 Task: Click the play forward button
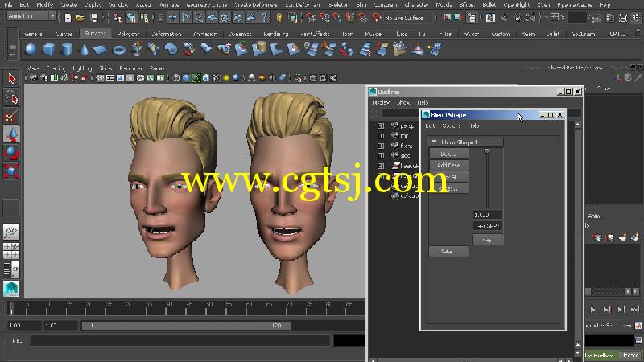593,310
